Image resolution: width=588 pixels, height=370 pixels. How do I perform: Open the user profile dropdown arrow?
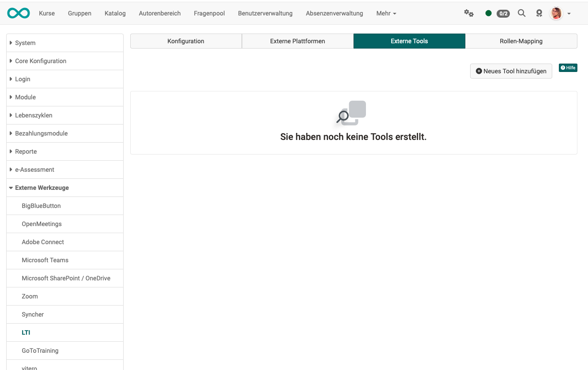569,14
